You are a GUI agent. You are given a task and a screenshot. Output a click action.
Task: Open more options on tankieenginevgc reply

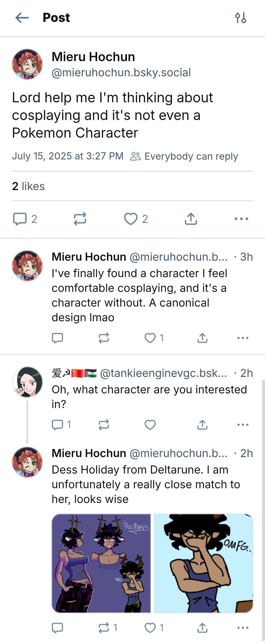click(243, 425)
